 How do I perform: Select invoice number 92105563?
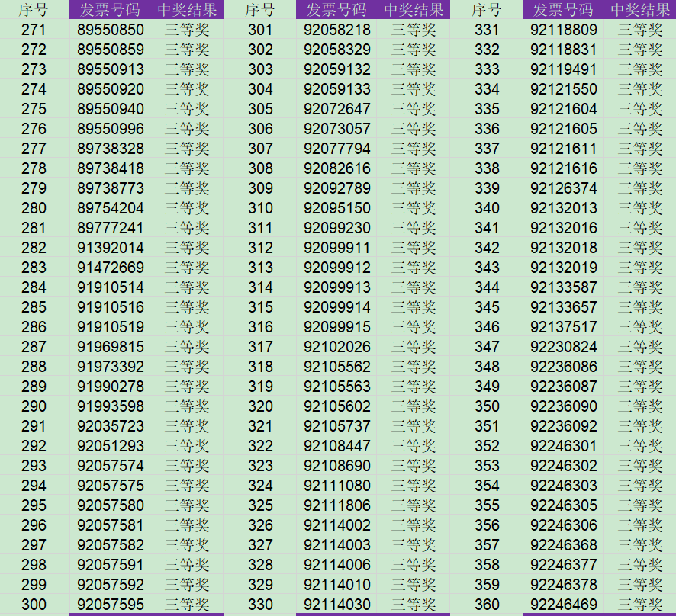point(337,387)
